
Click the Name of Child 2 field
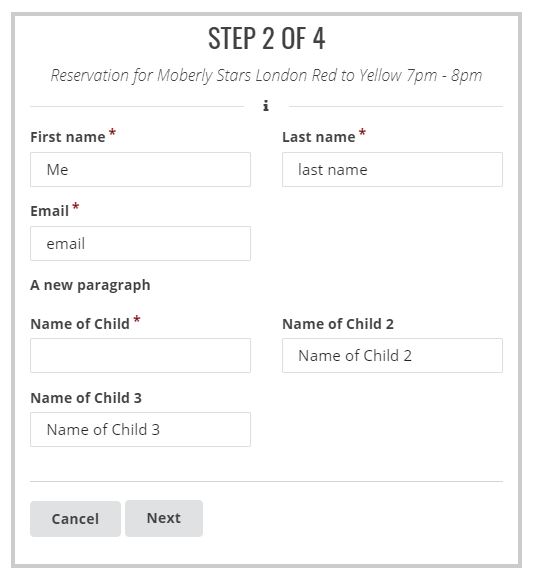coord(392,355)
